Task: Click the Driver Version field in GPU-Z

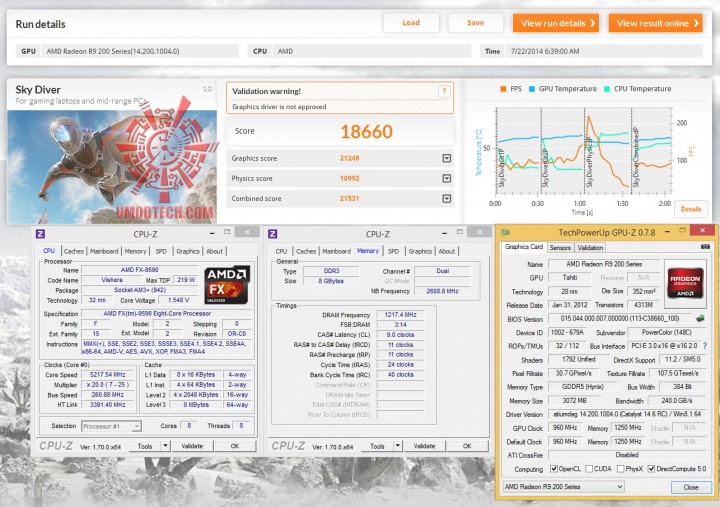Action: (x=628, y=414)
